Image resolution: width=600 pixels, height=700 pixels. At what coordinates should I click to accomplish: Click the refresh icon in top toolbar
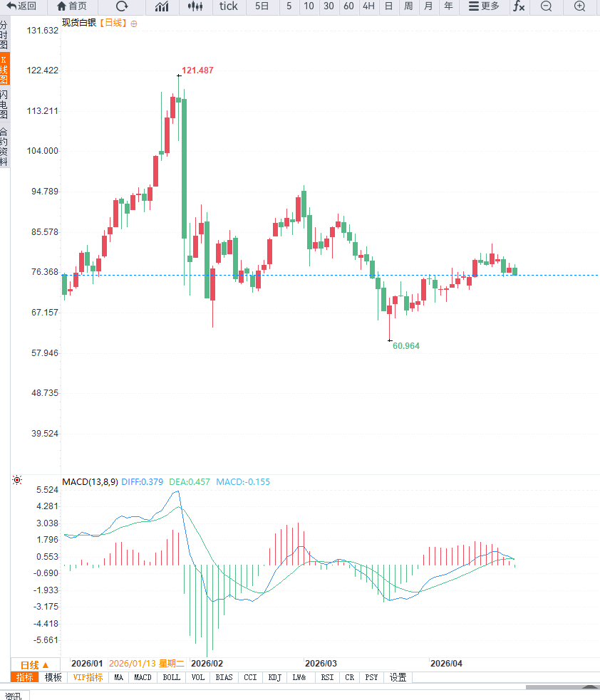[x=122, y=6]
